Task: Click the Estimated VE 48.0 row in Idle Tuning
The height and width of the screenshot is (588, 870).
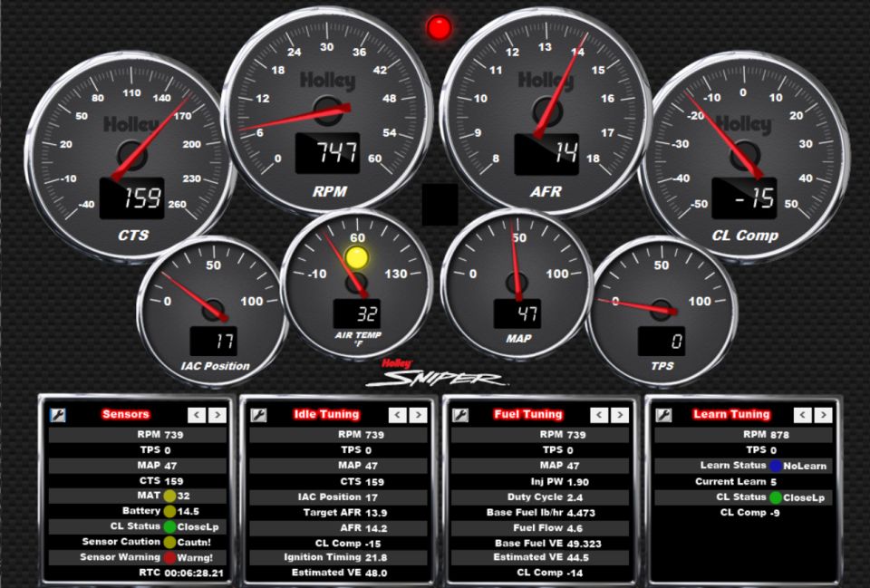Action: pyautogui.click(x=338, y=573)
